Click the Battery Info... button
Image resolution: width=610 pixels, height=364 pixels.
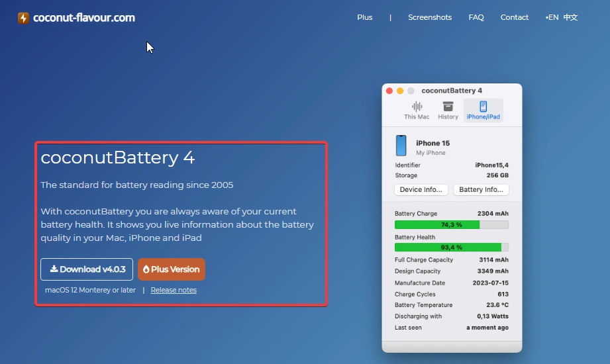coord(481,189)
